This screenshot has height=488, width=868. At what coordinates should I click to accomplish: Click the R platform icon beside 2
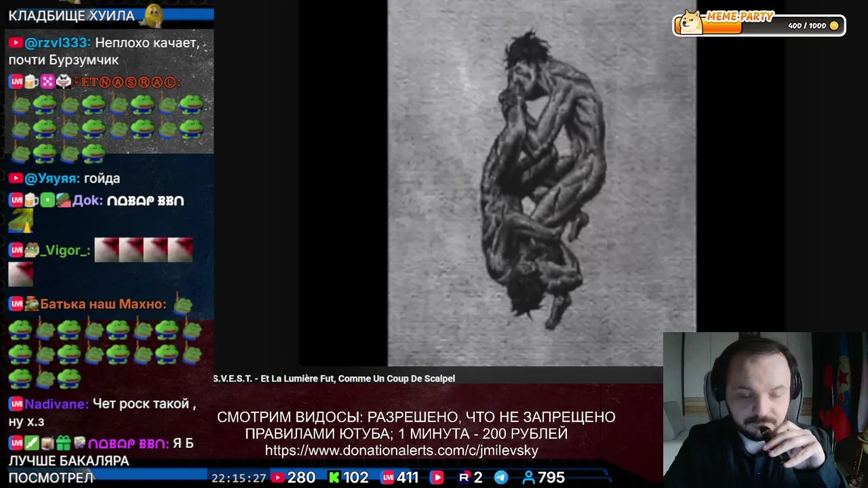[465, 478]
